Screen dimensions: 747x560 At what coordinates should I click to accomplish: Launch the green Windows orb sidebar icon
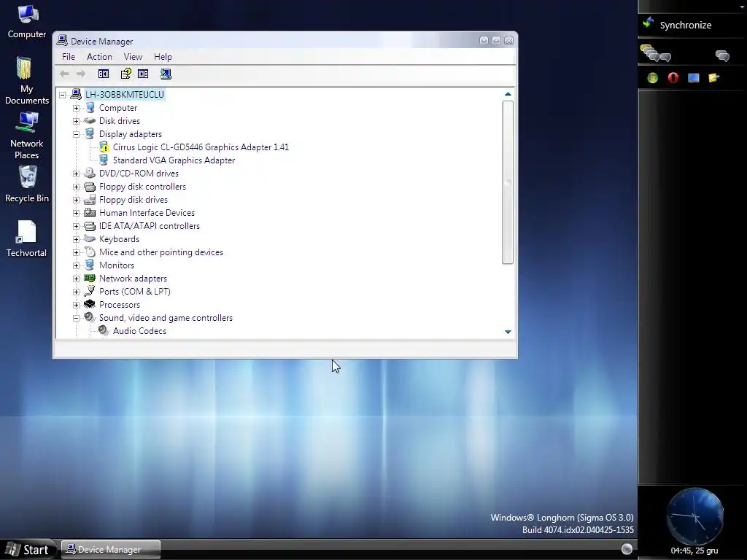tap(653, 78)
